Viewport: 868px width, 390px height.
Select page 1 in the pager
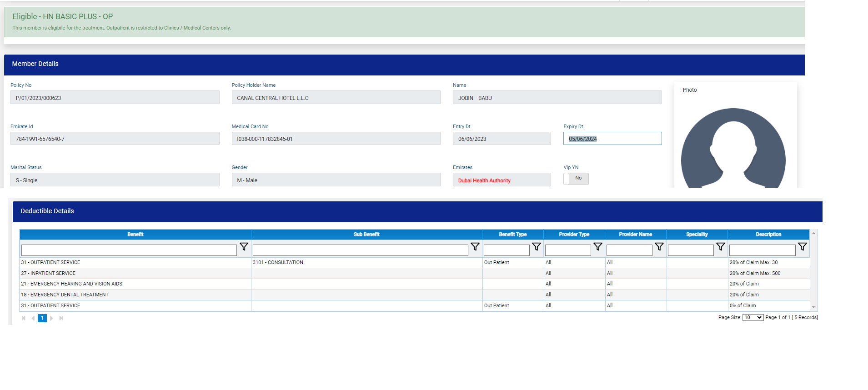(x=42, y=318)
